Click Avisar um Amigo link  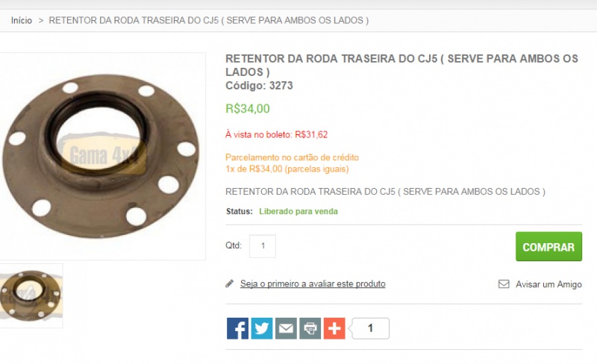pyautogui.click(x=548, y=284)
